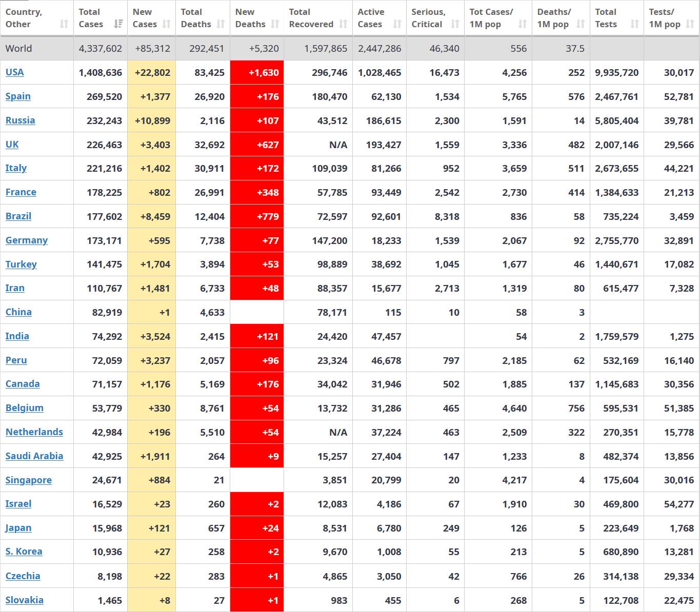Sort by New Cases using arrow icon
700x612 pixels.
tap(166, 24)
